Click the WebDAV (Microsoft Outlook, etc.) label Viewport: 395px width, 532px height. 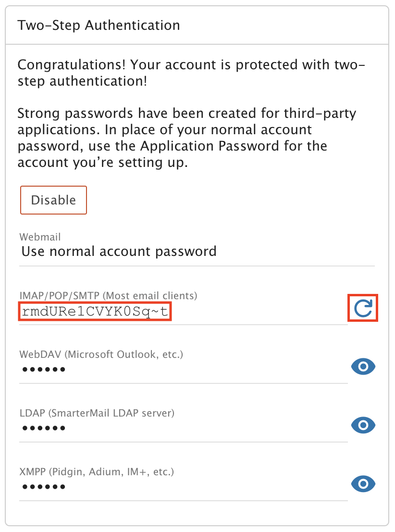(x=101, y=354)
